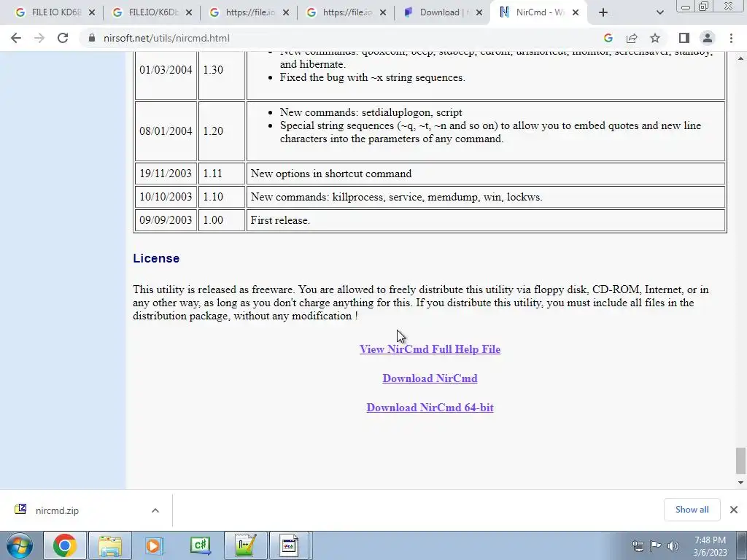Open Notepad++ from the taskbar

point(245,545)
